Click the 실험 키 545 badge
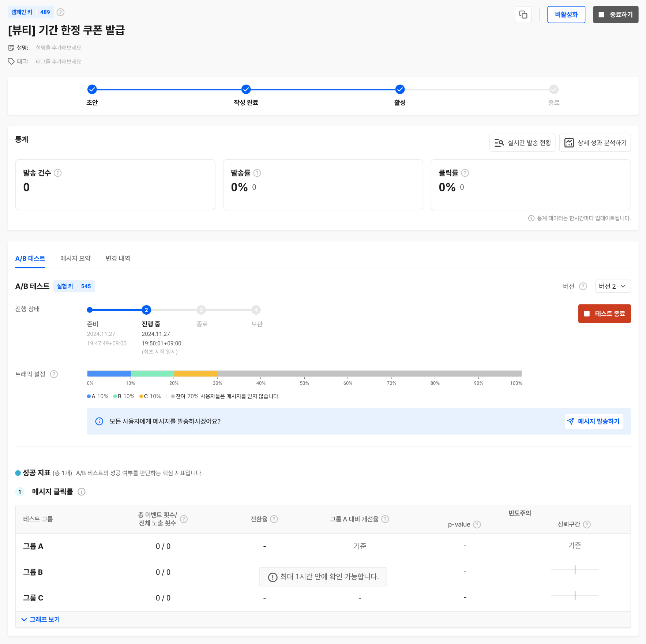The height and width of the screenshot is (644, 646). (74, 287)
